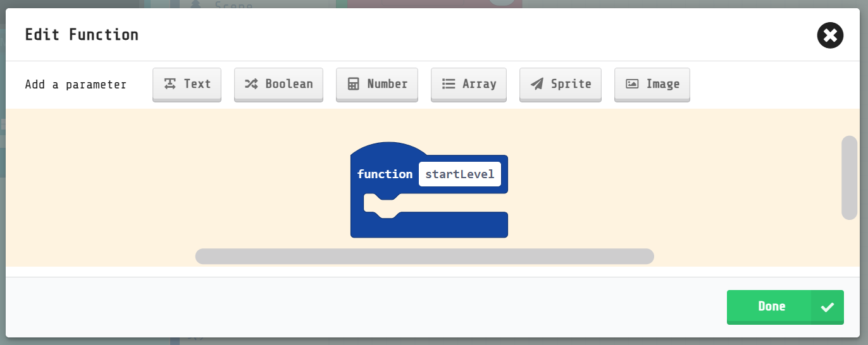Screen dimensions: 868x345
Task: Click the shuffle icon on the Boolean button
Action: 251,84
